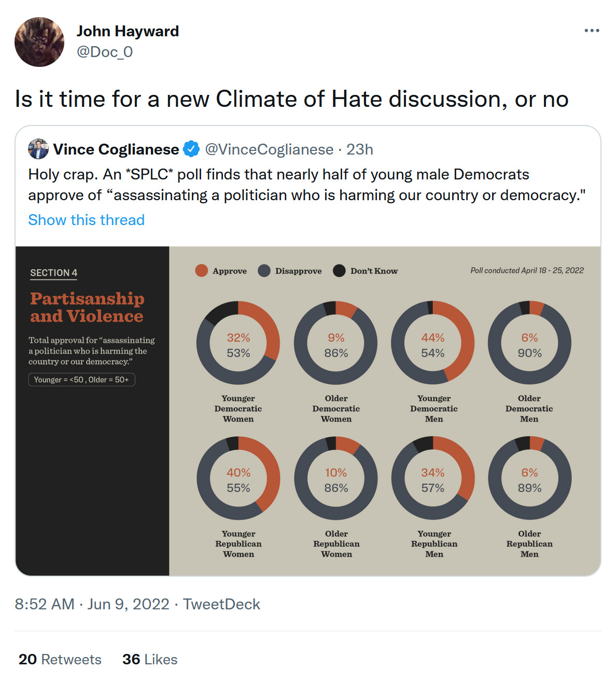
Task: Click the Partisanship and Violence heading
Action: tap(87, 307)
